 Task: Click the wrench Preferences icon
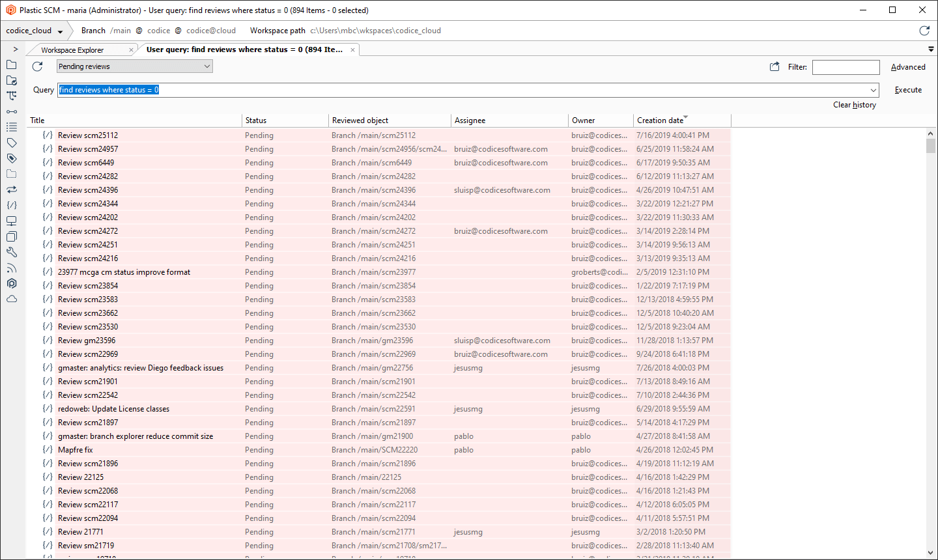pos(12,252)
